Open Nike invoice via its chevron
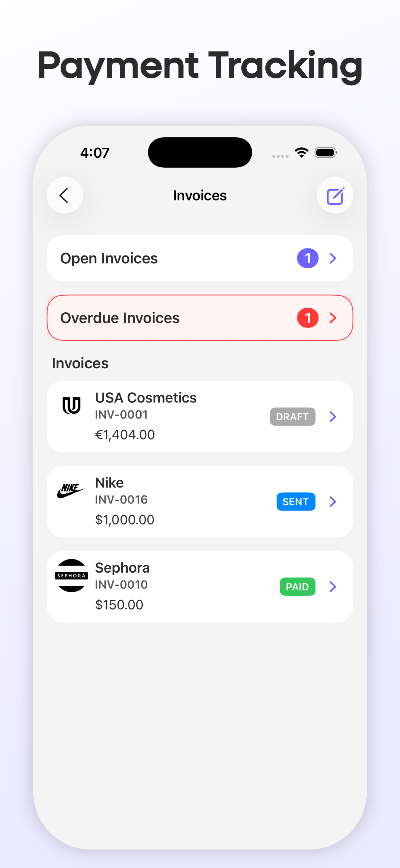The height and width of the screenshot is (868, 400). coord(333,502)
